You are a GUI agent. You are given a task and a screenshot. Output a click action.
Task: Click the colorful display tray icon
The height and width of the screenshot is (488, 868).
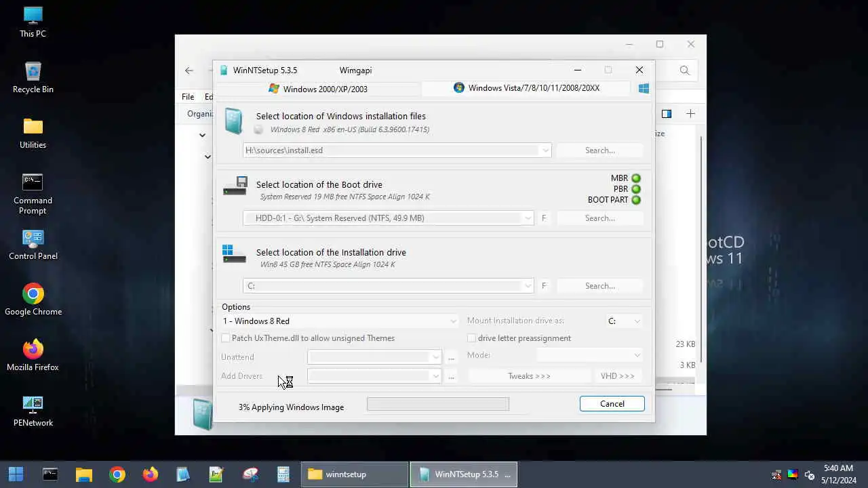[793, 474]
